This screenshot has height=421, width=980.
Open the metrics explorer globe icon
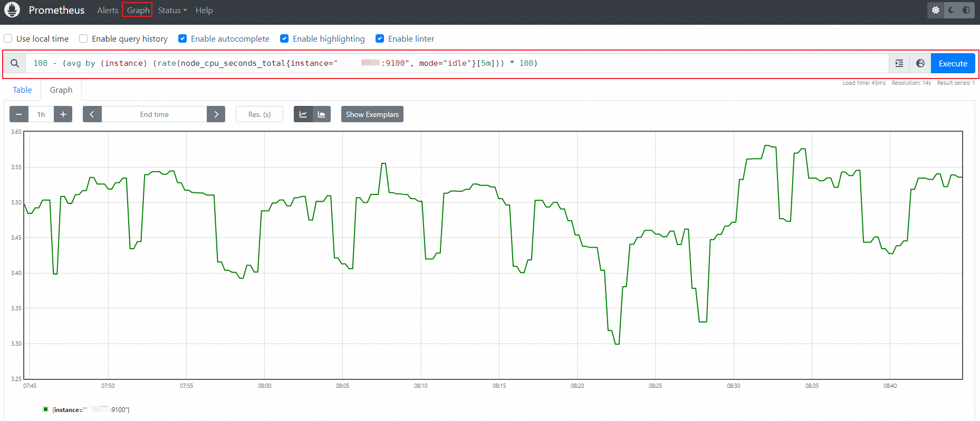tap(920, 63)
